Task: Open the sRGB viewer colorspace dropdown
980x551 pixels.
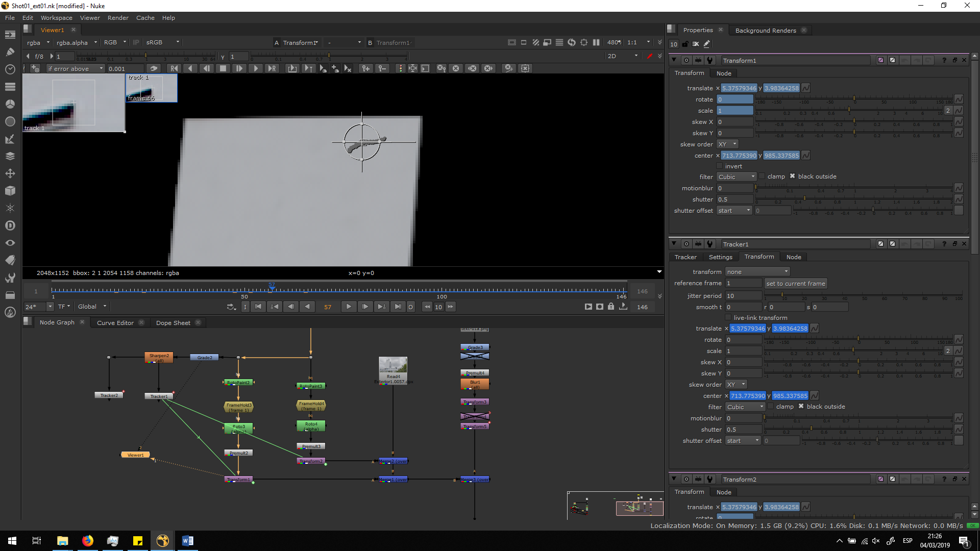Action: (x=162, y=42)
